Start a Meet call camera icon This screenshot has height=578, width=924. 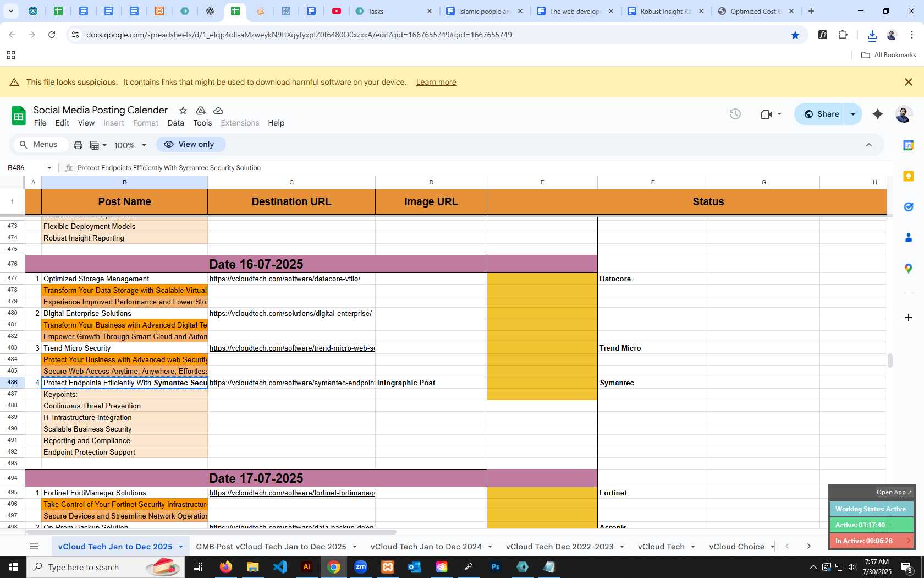(x=766, y=114)
